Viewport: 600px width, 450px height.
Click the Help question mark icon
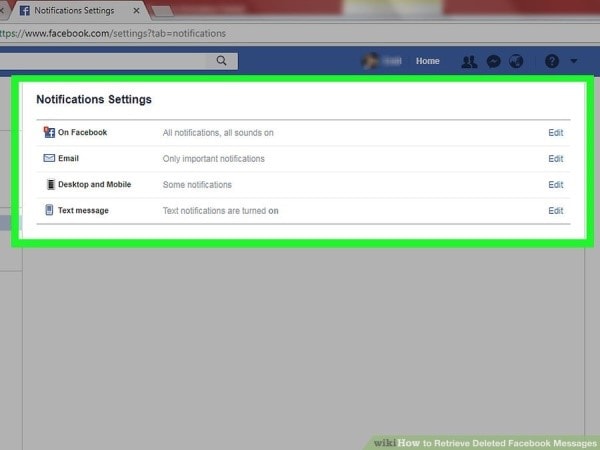[552, 61]
